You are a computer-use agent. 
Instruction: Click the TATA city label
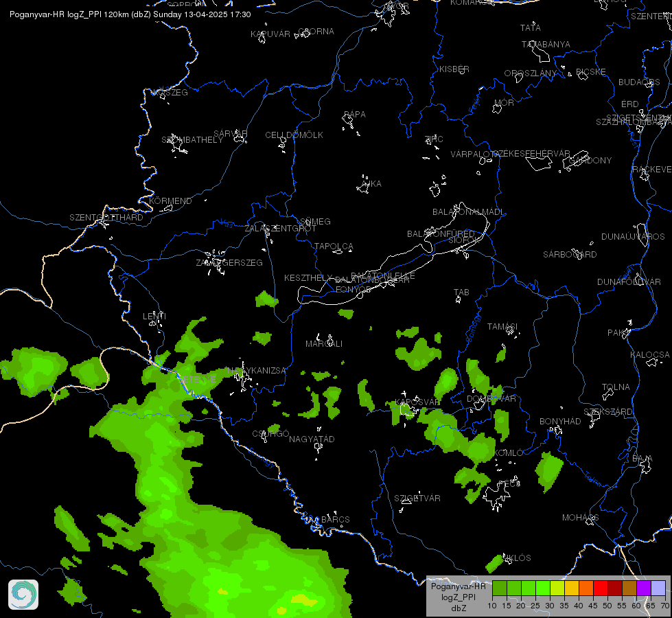pos(530,28)
